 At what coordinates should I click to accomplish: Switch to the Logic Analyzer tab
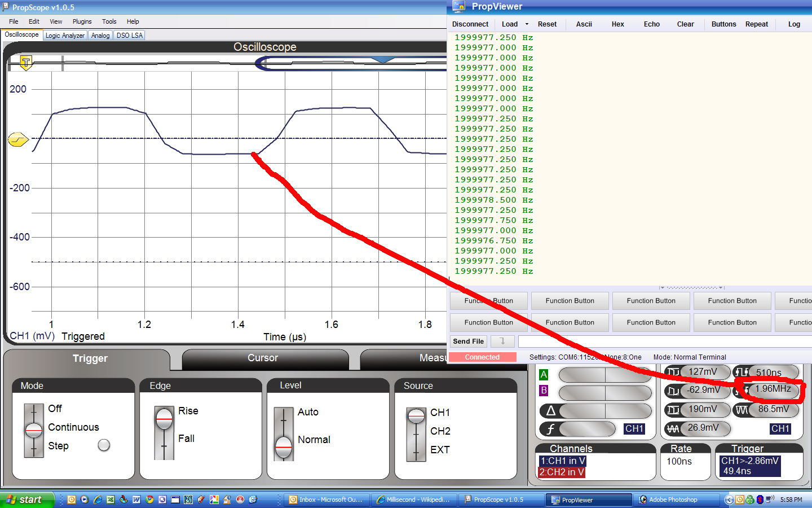point(64,35)
